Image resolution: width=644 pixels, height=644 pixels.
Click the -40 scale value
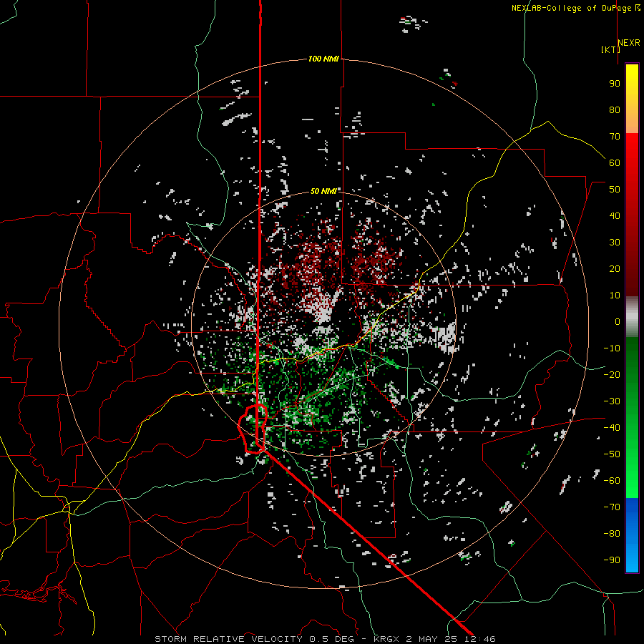(x=612, y=428)
